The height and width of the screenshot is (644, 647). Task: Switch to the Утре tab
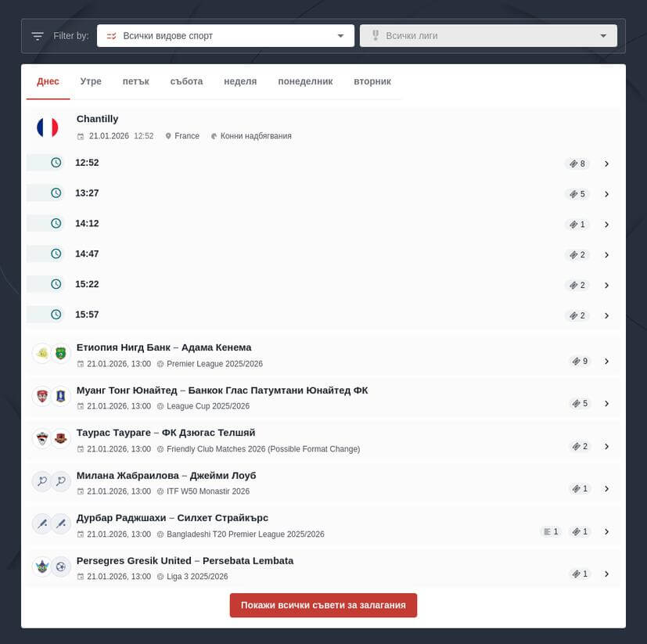pos(91,81)
